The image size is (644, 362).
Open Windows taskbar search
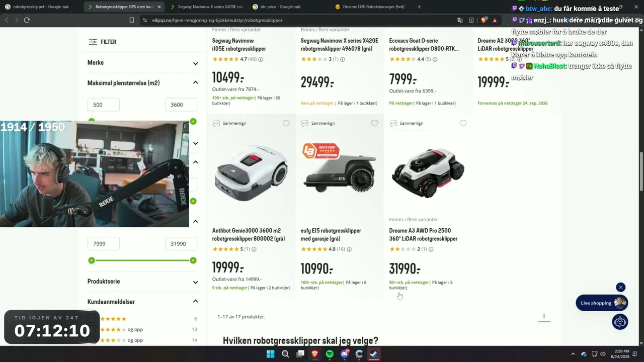285,354
